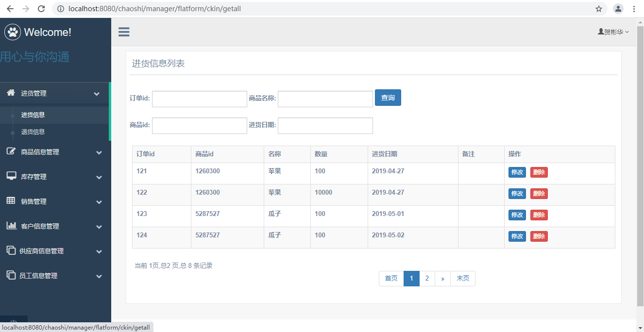Open the 库存管理 menu label
Screen dimensions: 644x332
(x=34, y=177)
